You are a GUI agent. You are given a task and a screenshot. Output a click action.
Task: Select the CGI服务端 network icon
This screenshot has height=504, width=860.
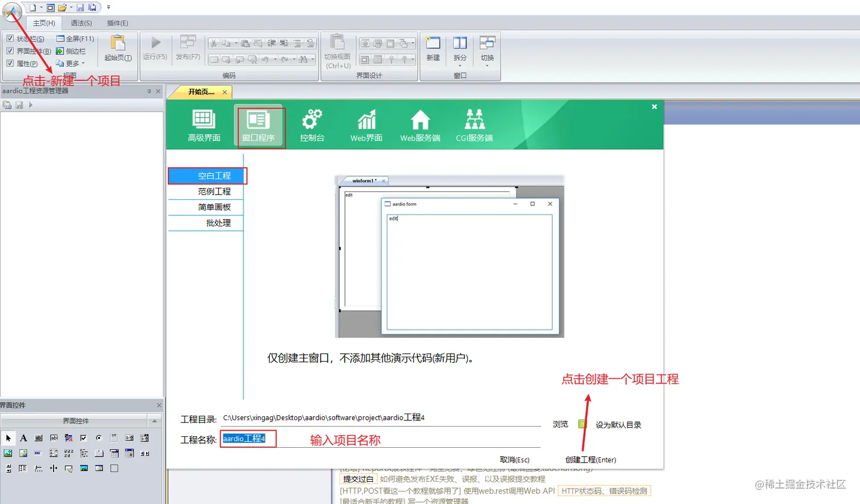coord(474,126)
